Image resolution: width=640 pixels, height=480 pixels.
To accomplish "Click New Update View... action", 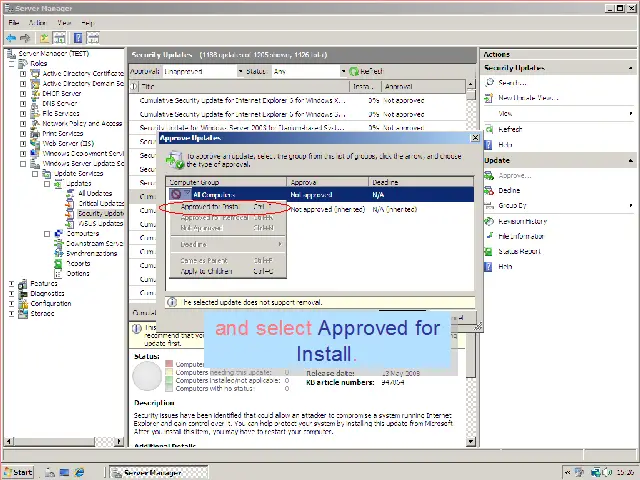I will point(528,98).
